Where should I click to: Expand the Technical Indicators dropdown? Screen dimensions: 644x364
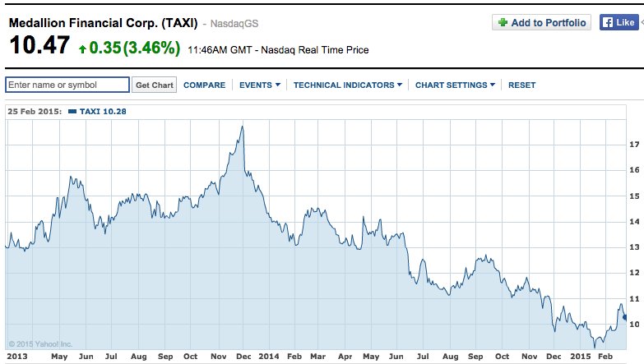pyautogui.click(x=347, y=85)
